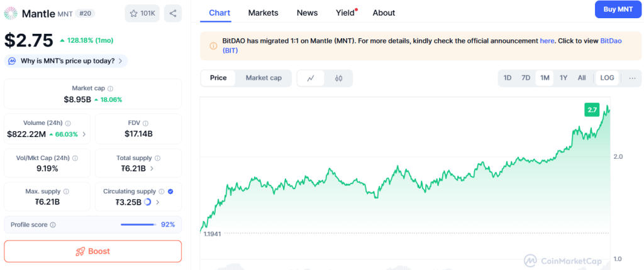The width and height of the screenshot is (644, 270).
Task: Expand Circulating supply details chevron
Action: 157,202
